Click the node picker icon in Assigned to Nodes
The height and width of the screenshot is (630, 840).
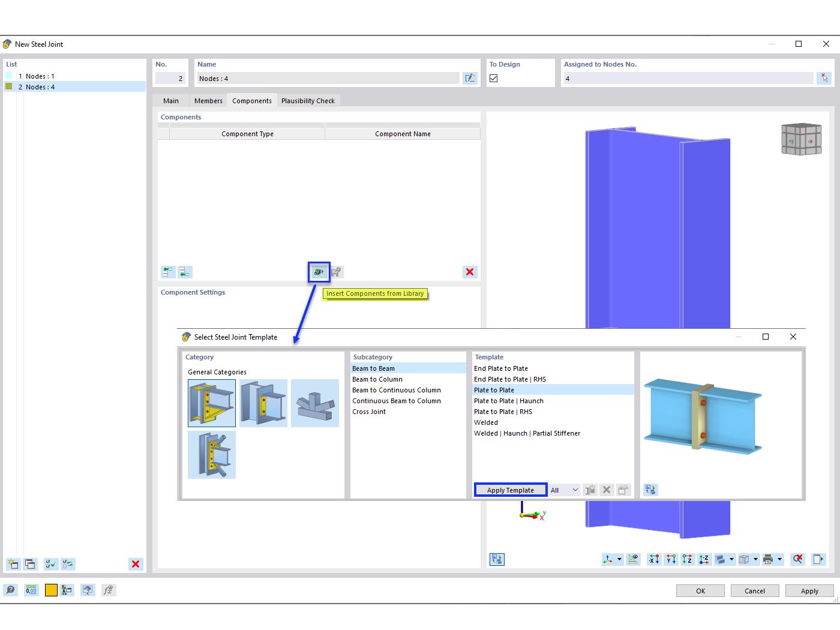pos(824,78)
